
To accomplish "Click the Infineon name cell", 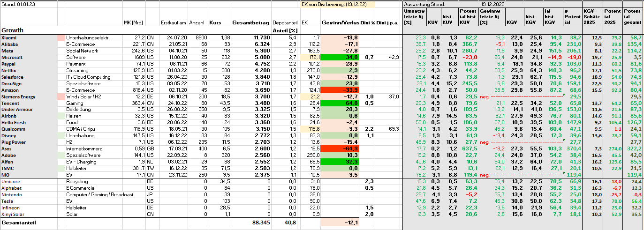I will click(x=28, y=208).
